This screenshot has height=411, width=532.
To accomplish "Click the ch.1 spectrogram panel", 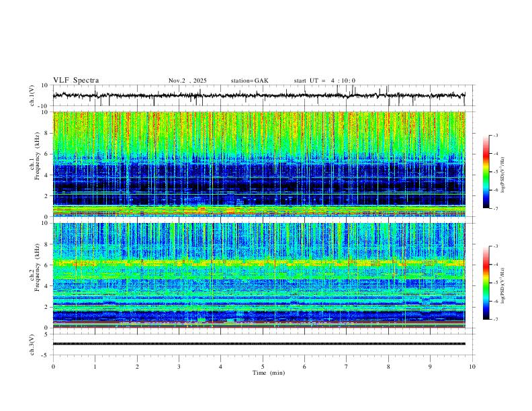I will point(259,164).
